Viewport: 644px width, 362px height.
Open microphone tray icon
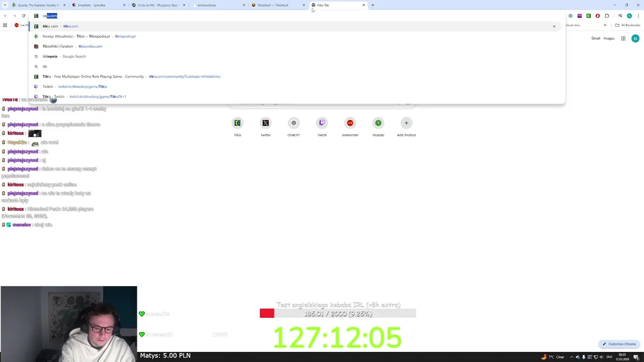584,357
